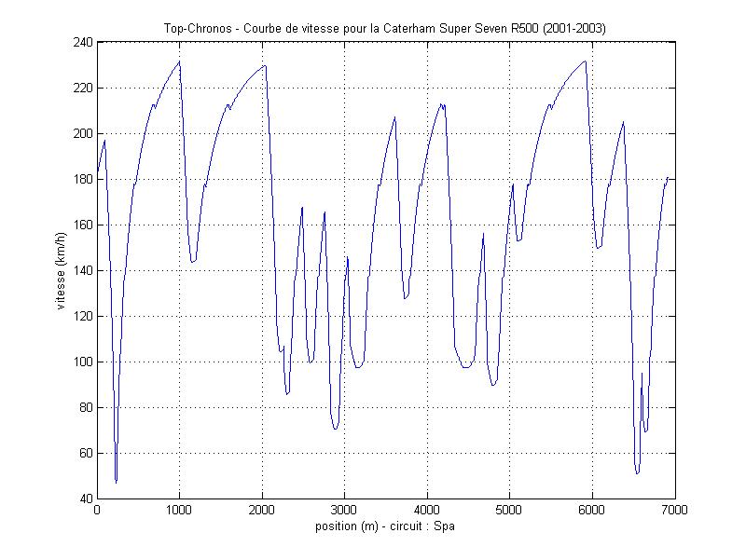Click the speed curve peak near position 1000
Image resolution: width=746 pixels, height=560 pixels.
[x=179, y=61]
